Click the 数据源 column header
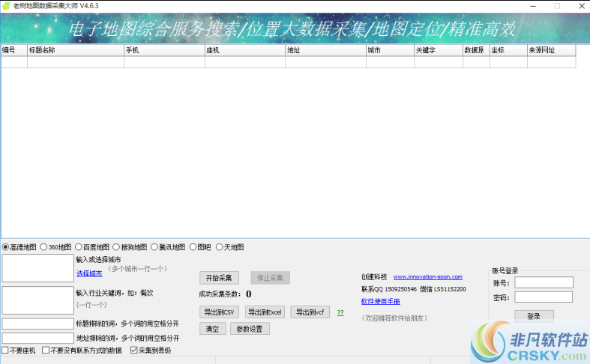This screenshot has height=364, width=590. pyautogui.click(x=476, y=50)
